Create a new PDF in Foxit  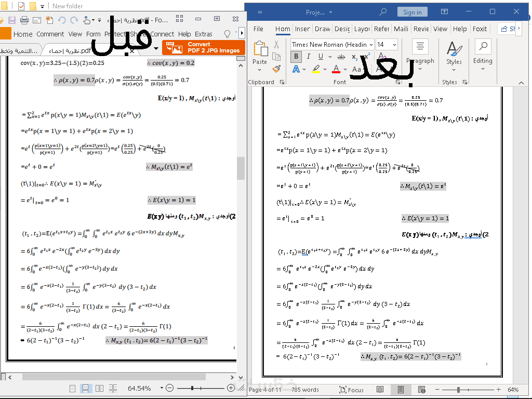pos(49,20)
